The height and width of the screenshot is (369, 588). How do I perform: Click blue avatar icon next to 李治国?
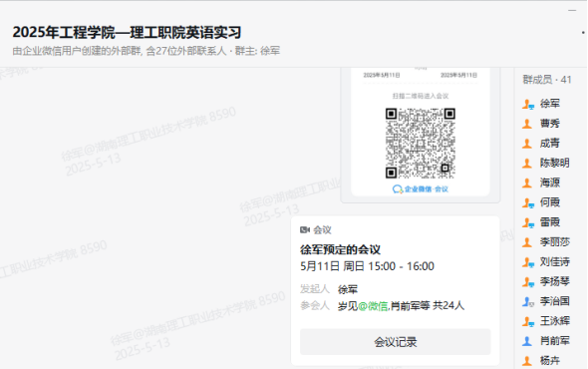(x=528, y=302)
